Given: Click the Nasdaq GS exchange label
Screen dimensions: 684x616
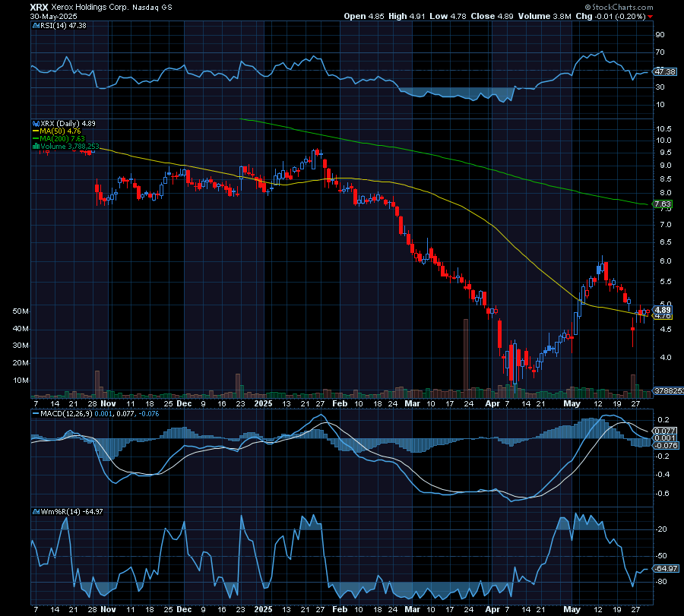Looking at the screenshot, I should point(149,6).
